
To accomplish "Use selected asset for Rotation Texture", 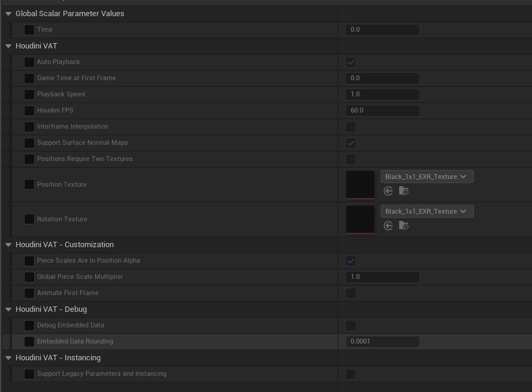I will click(388, 226).
